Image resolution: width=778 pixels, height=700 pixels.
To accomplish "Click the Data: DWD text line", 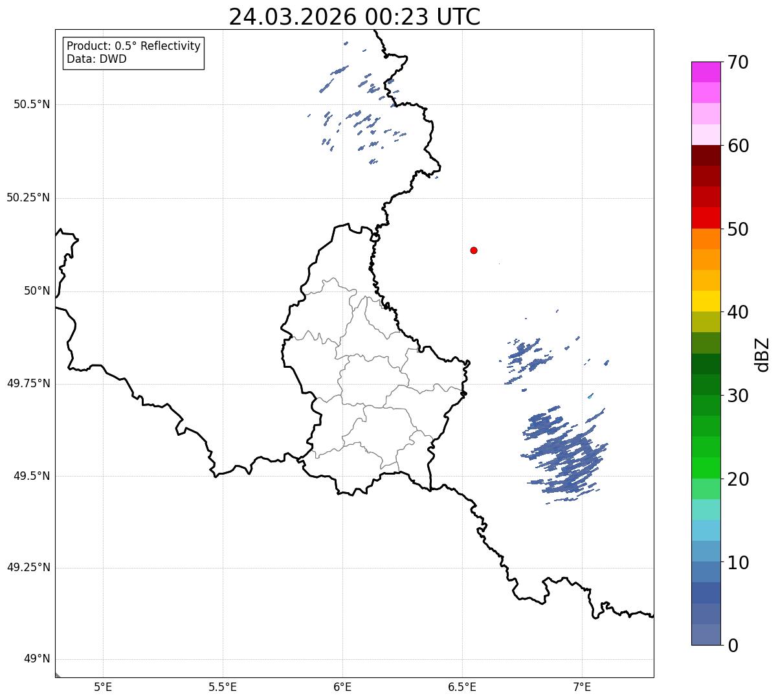I will point(97,60).
